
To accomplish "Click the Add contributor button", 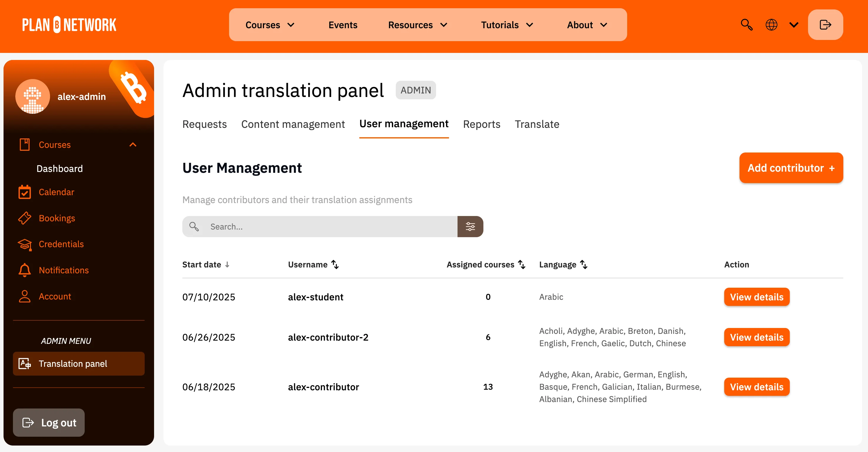I will pos(790,168).
